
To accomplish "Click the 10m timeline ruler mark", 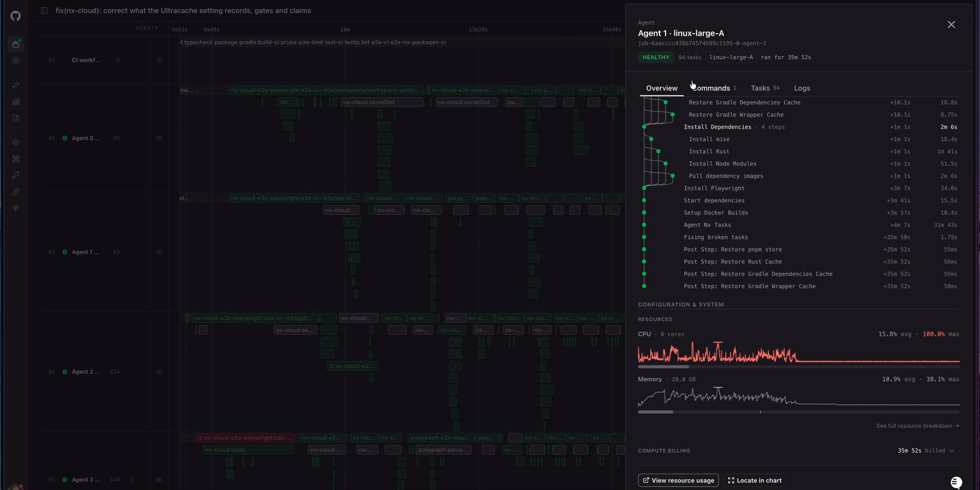I will coord(345,30).
